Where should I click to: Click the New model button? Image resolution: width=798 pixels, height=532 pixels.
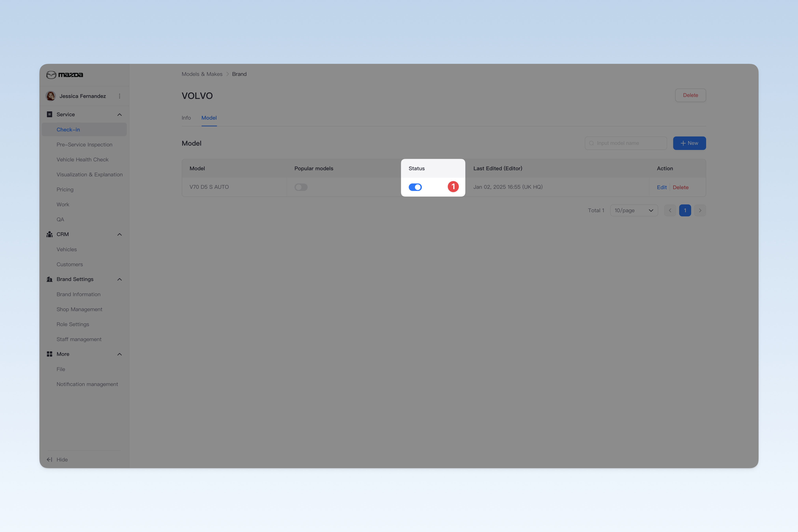click(x=689, y=143)
